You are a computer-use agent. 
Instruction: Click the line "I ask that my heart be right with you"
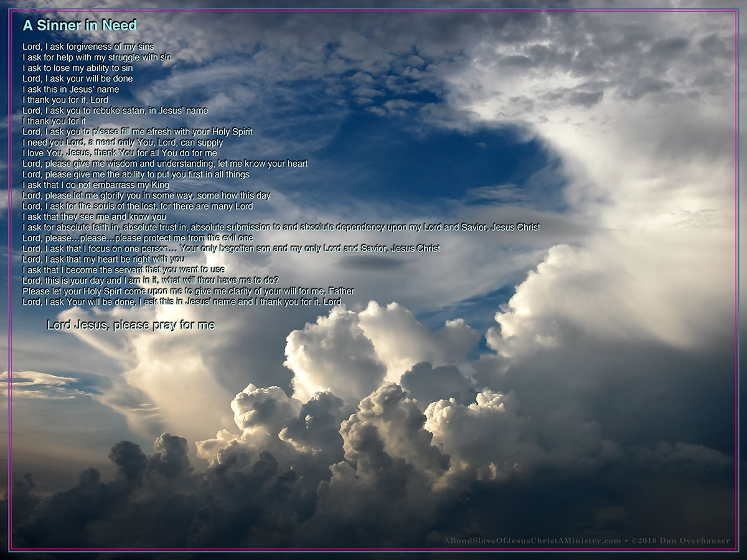[x=103, y=259]
